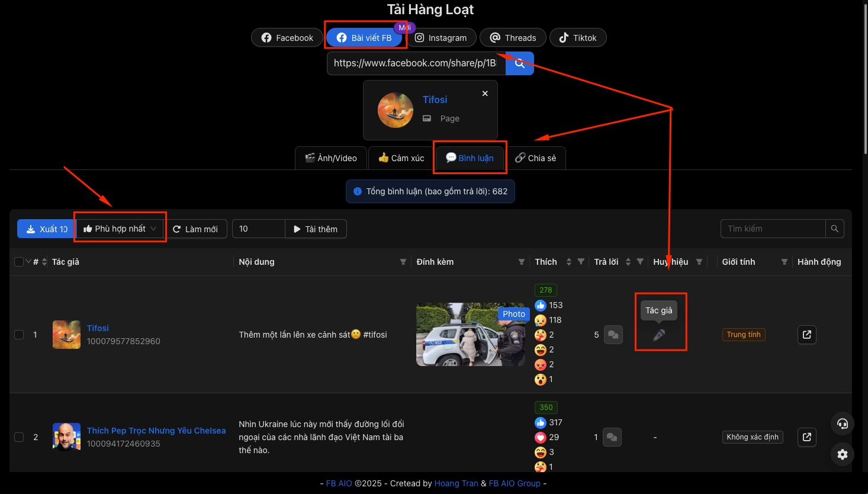The width and height of the screenshot is (868, 494).
Task: Click the author microphone badge icon
Action: 659,335
